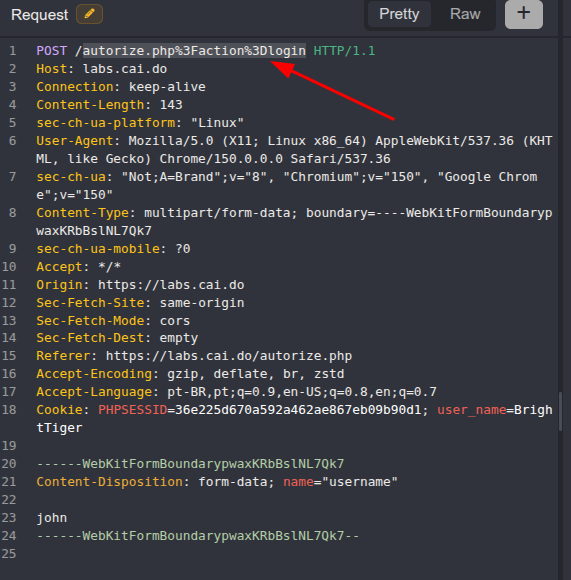This screenshot has width=571, height=580.
Task: Click the Referer URL labs.cai.do/autorize.php
Action: (x=229, y=356)
